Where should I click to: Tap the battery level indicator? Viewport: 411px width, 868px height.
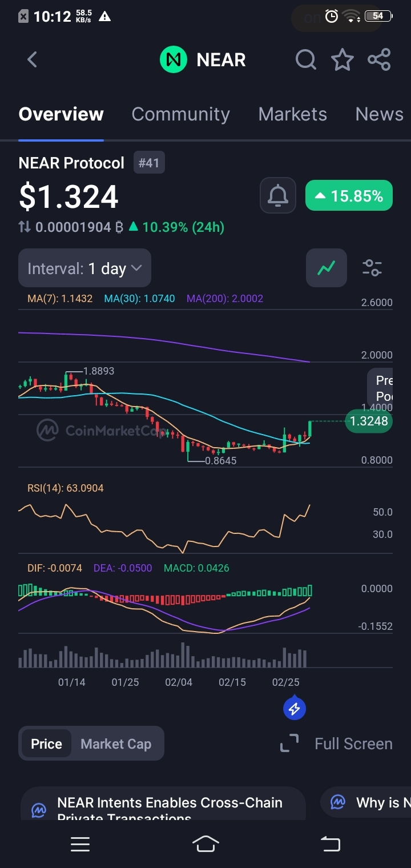coord(378,16)
